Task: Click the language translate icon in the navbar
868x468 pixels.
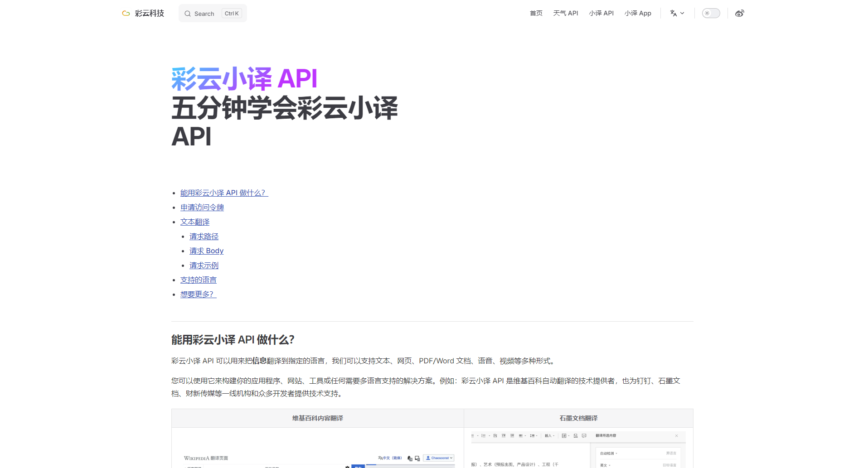Action: tap(674, 13)
